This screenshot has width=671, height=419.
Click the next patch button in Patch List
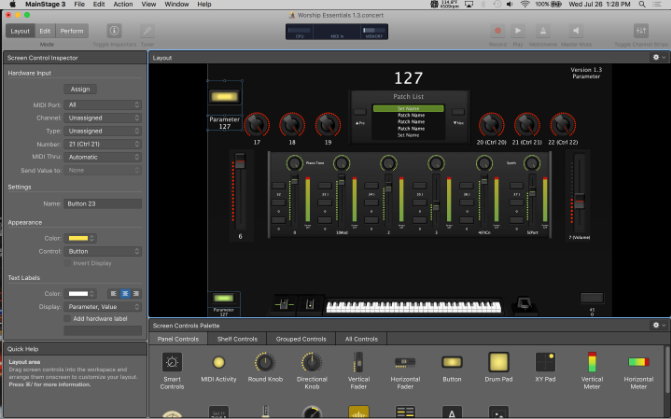[458, 112]
